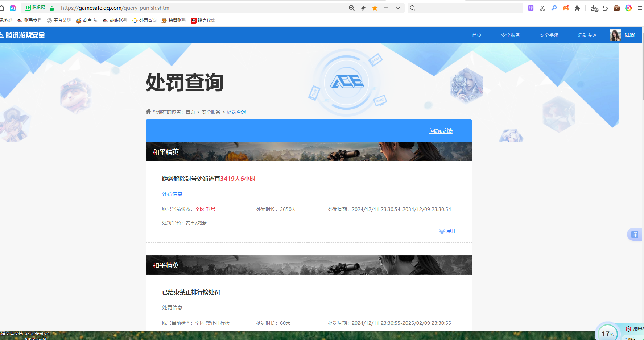Open the 问题反馈 feedback link

[x=441, y=131]
